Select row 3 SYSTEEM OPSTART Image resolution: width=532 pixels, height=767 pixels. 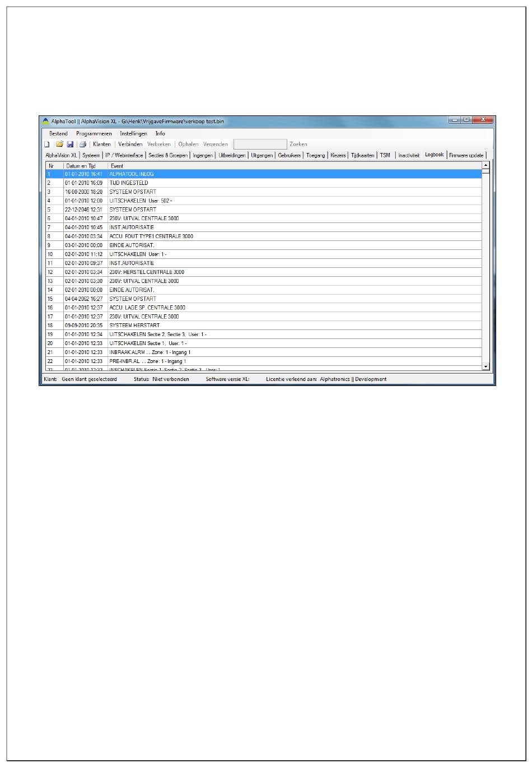coord(264,192)
